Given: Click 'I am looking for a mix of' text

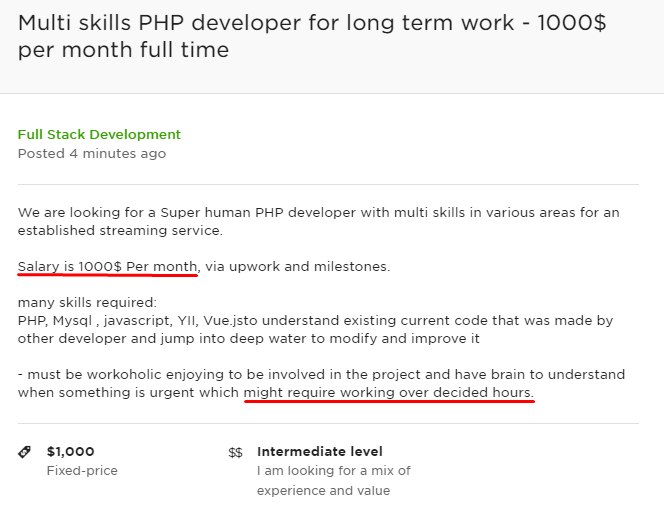Looking at the screenshot, I should click(334, 471).
